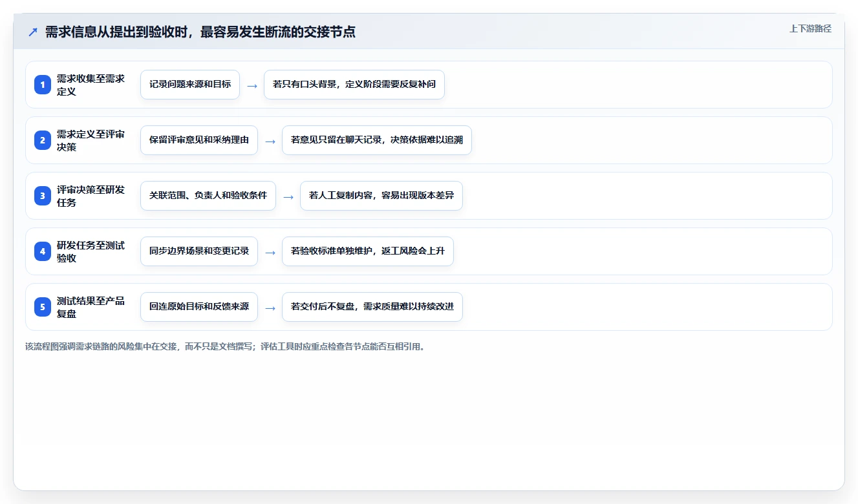Click the arrow after 关联范围、负责人和验收条件

[288, 196]
